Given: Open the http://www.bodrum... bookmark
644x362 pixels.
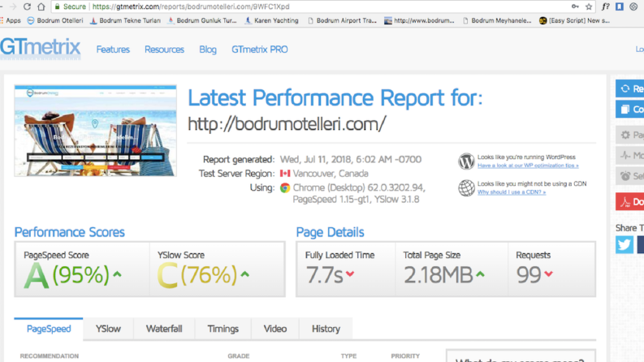Looking at the screenshot, I should 419,20.
